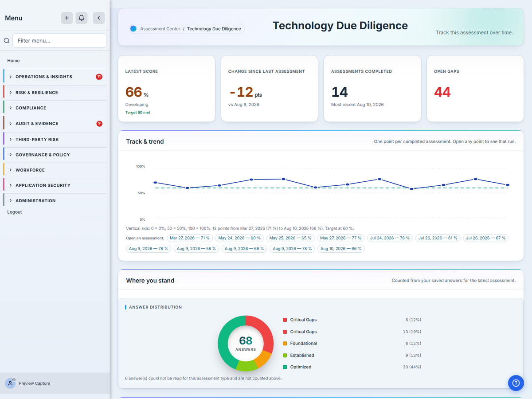Click the Open Gaps 44 value
This screenshot has width=532, height=399.
[442, 92]
